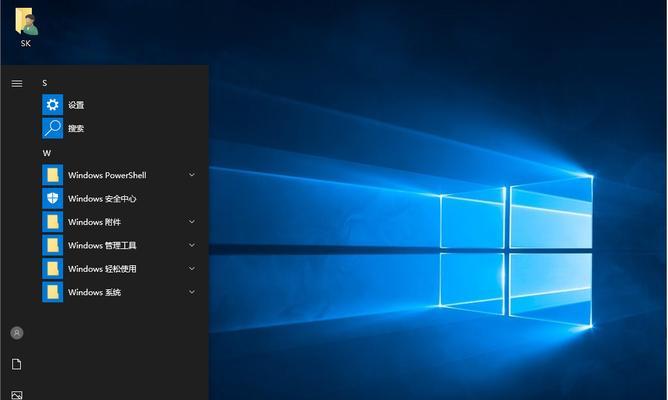Image resolution: width=668 pixels, height=400 pixels.
Task: Open the Settings gear icon (设置)
Action: pos(52,105)
